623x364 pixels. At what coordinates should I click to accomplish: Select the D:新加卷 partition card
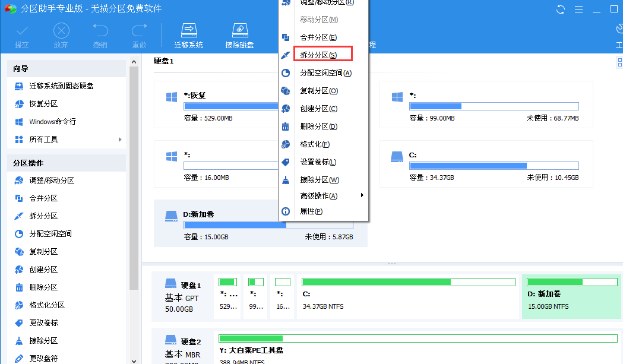(x=260, y=223)
